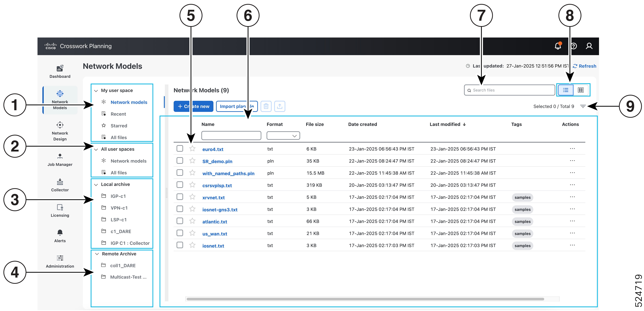Open the xrvnet.txt file link
The height and width of the screenshot is (311, 644).
click(214, 197)
